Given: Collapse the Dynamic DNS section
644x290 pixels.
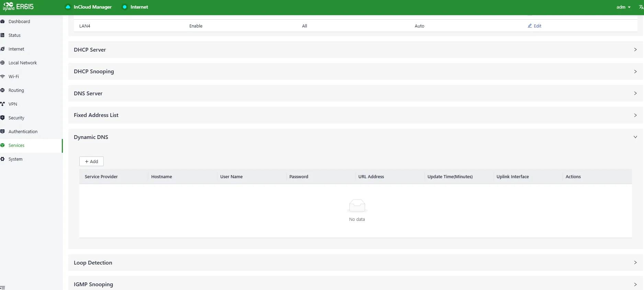Looking at the screenshot, I should point(355,137).
